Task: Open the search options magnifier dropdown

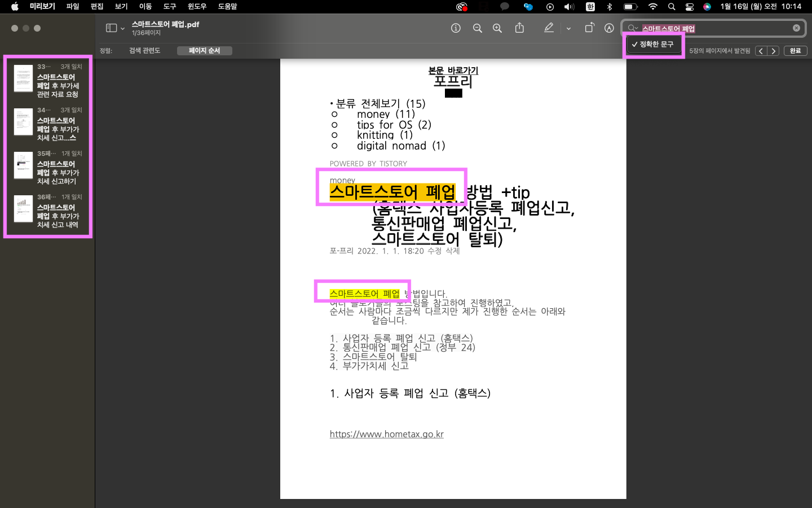Action: click(633, 28)
